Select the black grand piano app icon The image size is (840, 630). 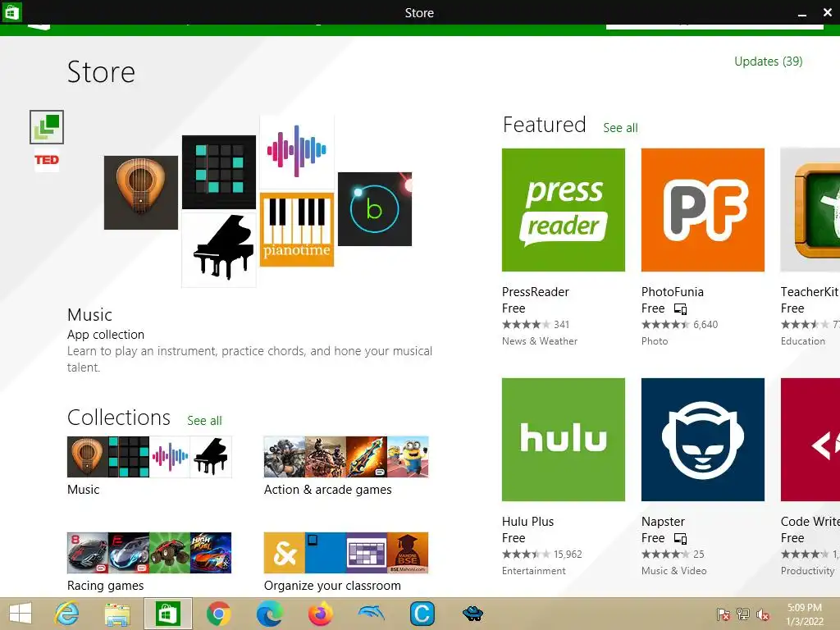point(219,249)
